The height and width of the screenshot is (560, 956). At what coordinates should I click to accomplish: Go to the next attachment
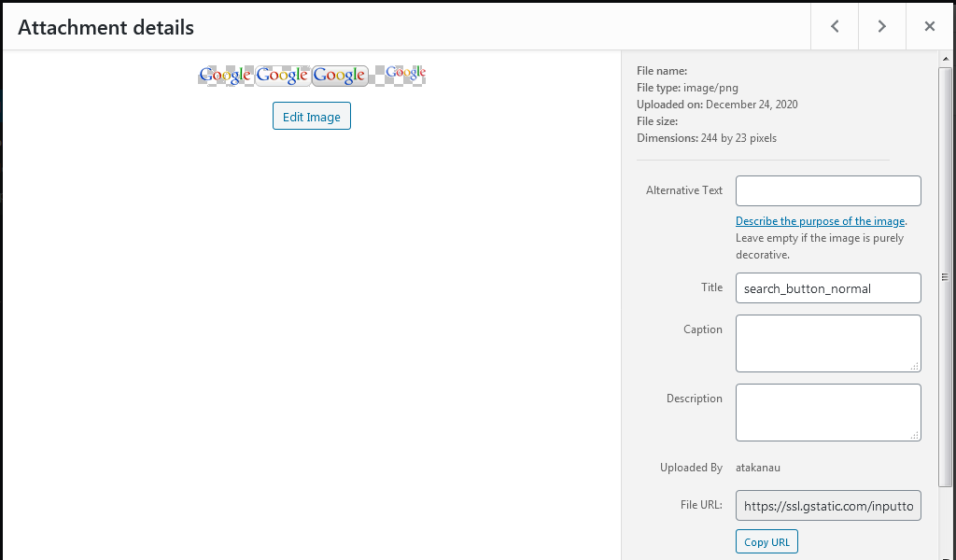(882, 26)
